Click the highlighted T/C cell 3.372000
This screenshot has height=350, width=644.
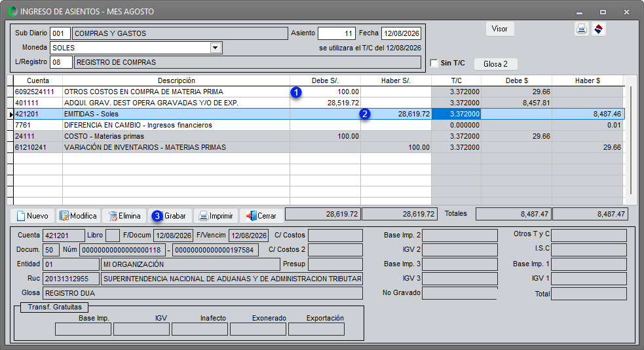click(x=456, y=114)
